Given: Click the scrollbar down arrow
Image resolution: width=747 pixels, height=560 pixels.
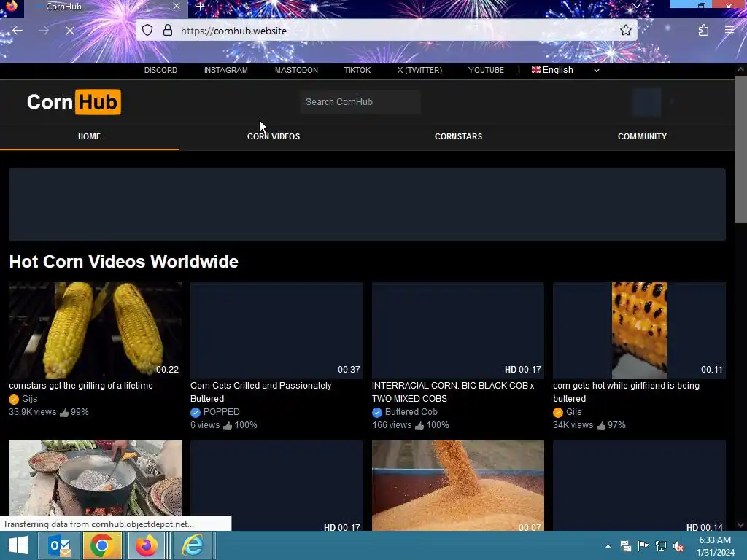Looking at the screenshot, I should tap(740, 525).
